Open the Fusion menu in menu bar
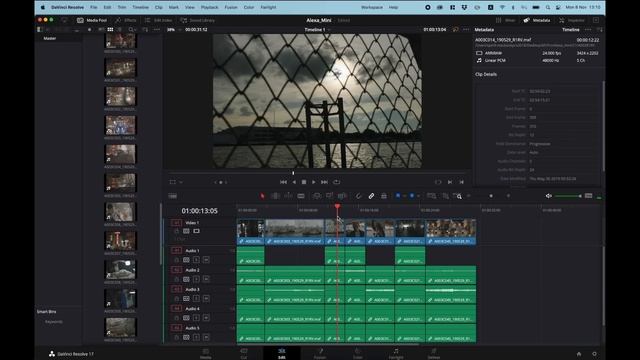640x360 pixels. coord(231,7)
